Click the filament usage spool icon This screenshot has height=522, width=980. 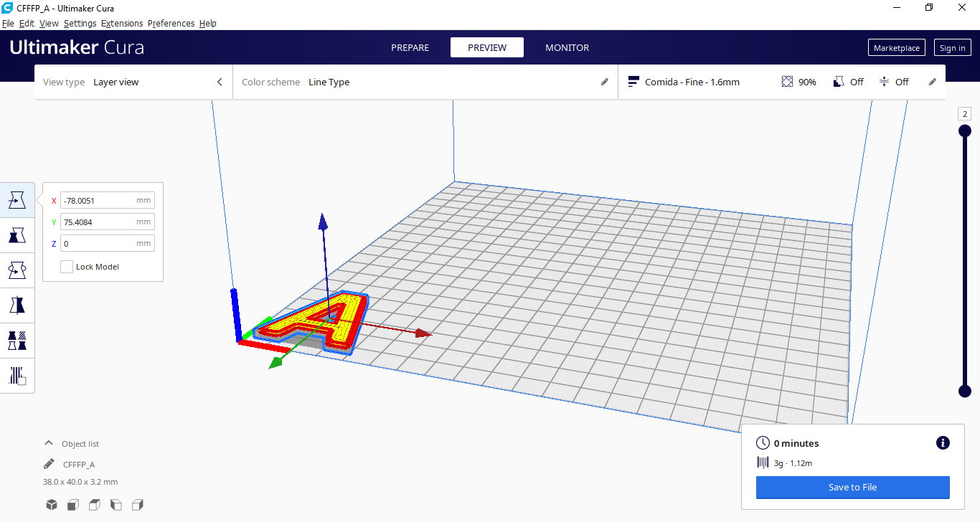click(763, 463)
